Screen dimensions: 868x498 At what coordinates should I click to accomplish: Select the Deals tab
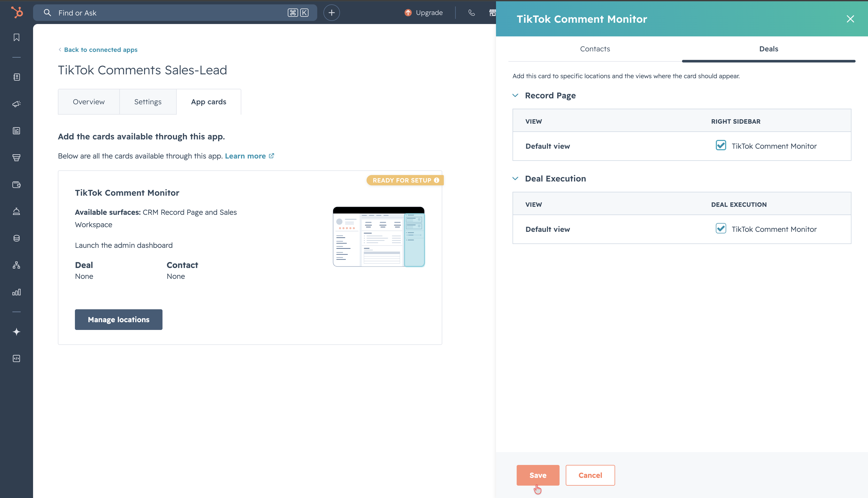(768, 49)
